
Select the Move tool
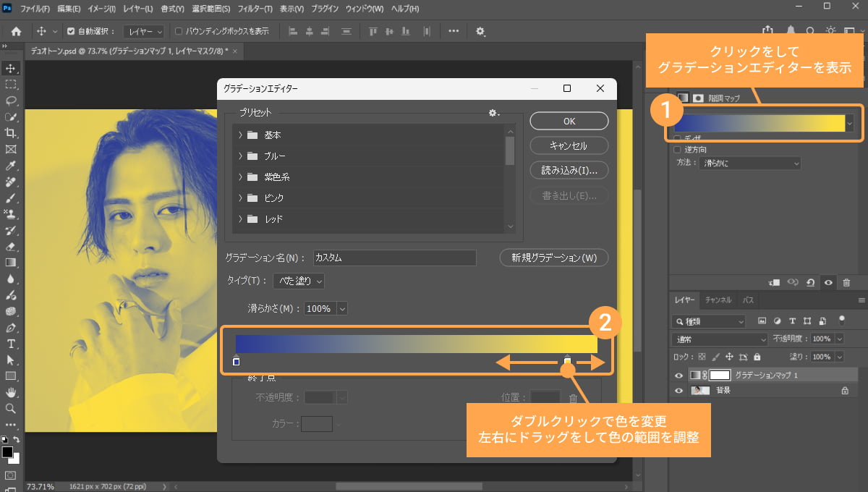coord(10,68)
